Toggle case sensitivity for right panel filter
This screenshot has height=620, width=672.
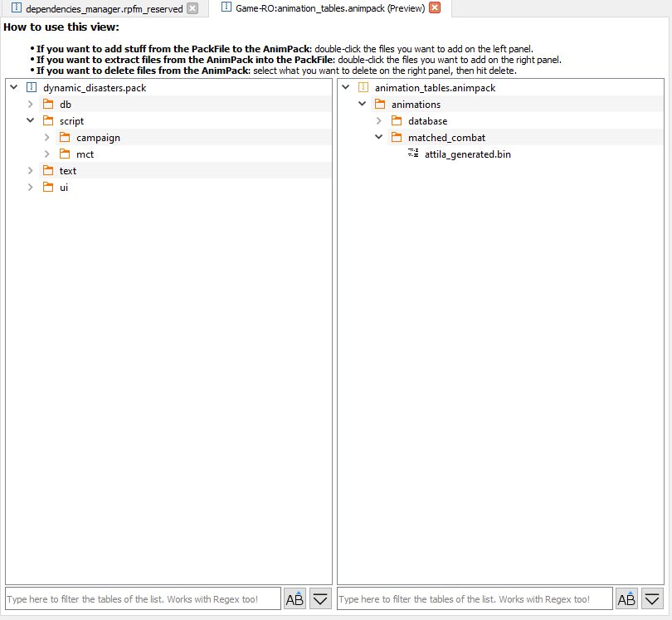point(626,598)
